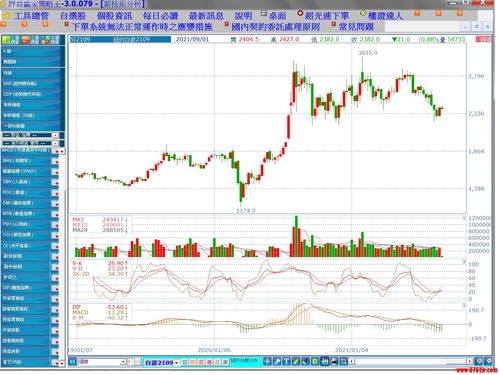Image resolution: width=499 pixels, height=375 pixels.
Task: Expand the 自選2109 symbol dropdown
Action: (162, 362)
